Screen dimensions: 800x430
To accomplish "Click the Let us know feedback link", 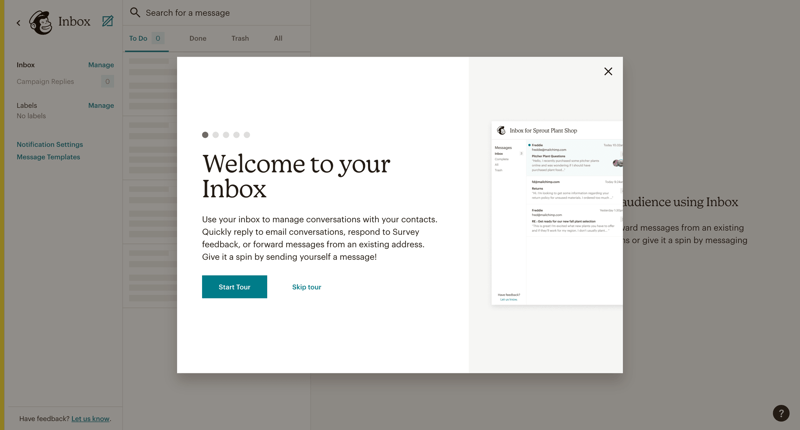I will pos(90,419).
